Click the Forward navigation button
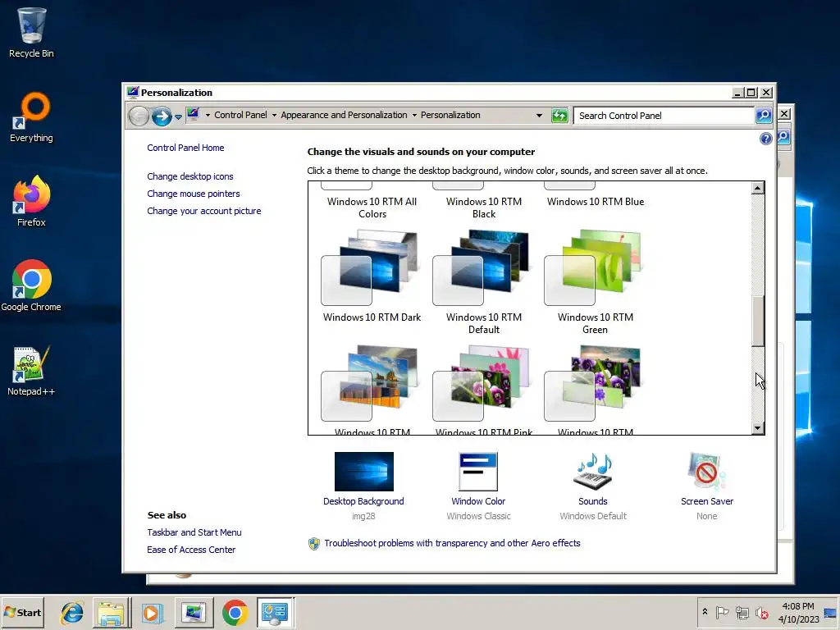The width and height of the screenshot is (840, 630). 162,116
